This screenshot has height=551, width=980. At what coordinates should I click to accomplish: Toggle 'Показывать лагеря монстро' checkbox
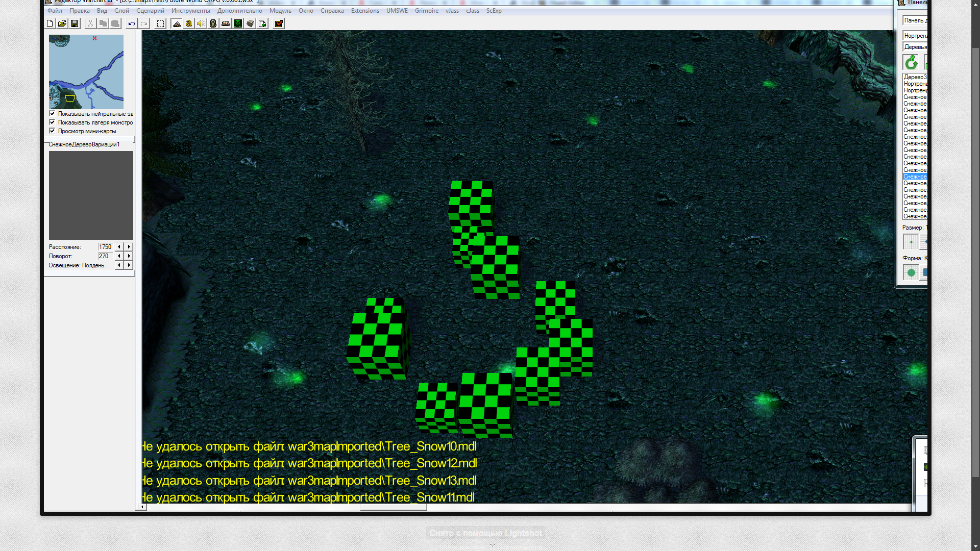[52, 122]
